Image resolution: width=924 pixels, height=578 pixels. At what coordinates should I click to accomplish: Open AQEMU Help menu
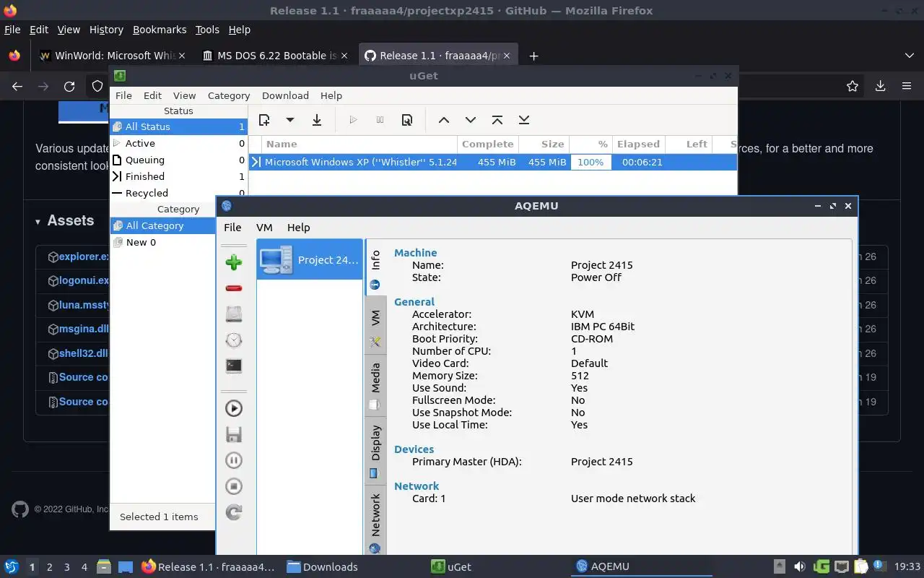[298, 227]
